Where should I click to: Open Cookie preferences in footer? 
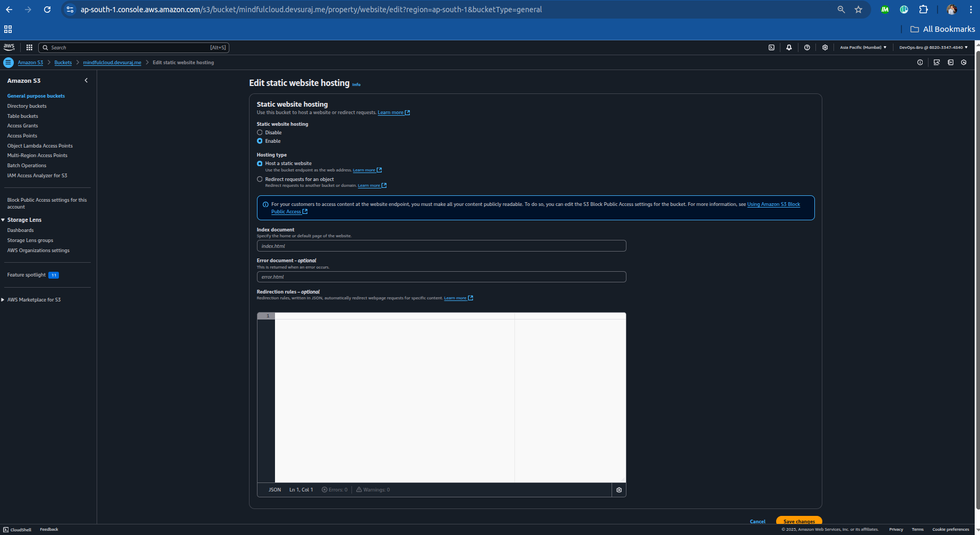[x=951, y=530]
